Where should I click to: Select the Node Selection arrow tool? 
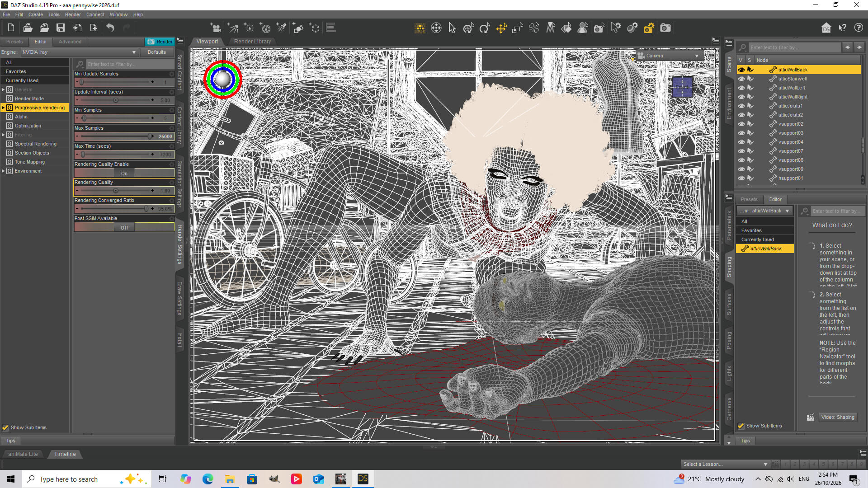click(x=452, y=28)
